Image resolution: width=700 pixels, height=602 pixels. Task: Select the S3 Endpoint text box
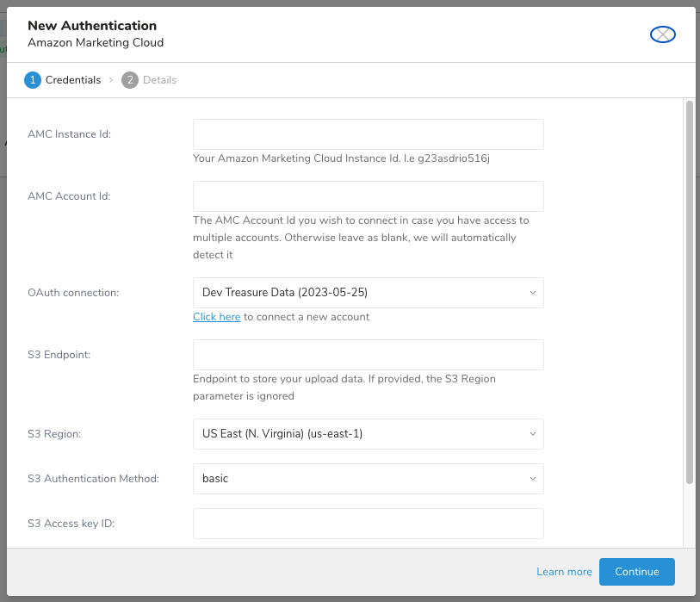point(368,355)
